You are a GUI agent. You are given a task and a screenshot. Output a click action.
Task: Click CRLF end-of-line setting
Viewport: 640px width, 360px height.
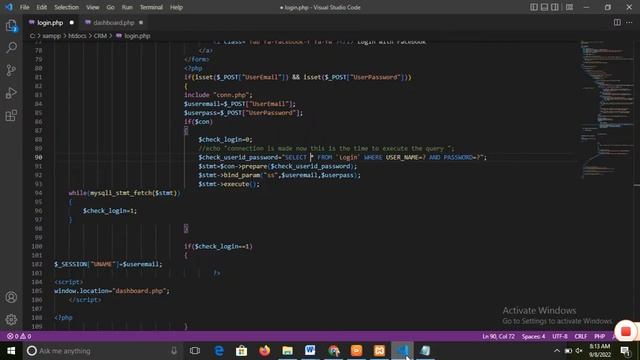tap(580, 336)
